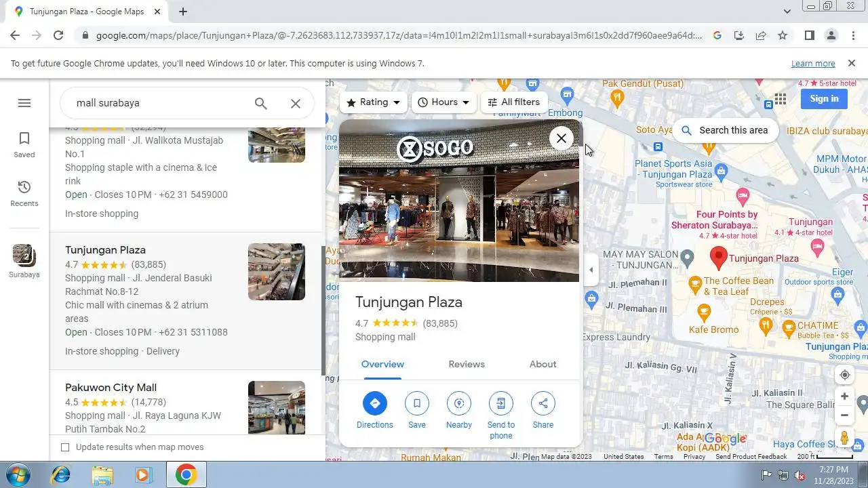This screenshot has height=488, width=868.
Task: Click the Save bookmark icon on card
Action: (417, 403)
